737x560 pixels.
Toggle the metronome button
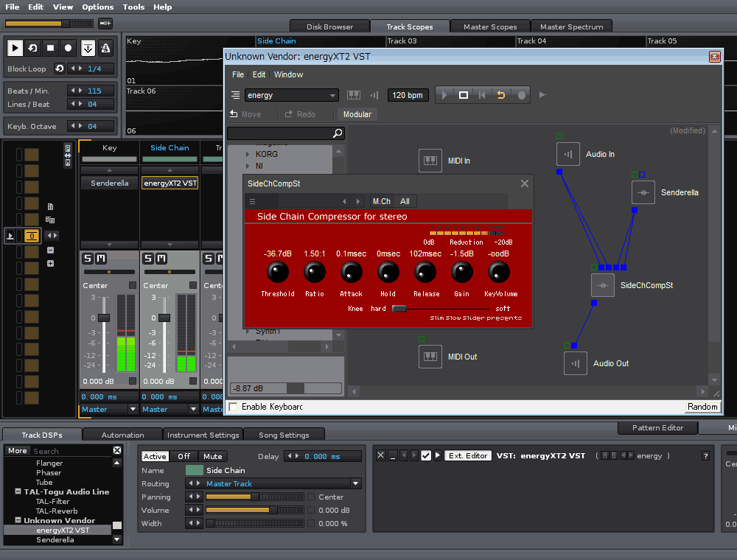pyautogui.click(x=105, y=48)
